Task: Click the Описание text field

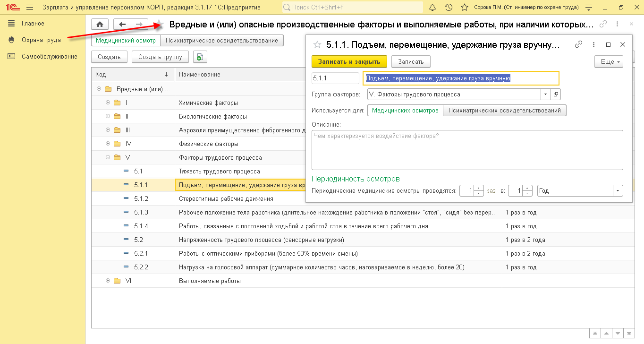Action: click(x=467, y=150)
